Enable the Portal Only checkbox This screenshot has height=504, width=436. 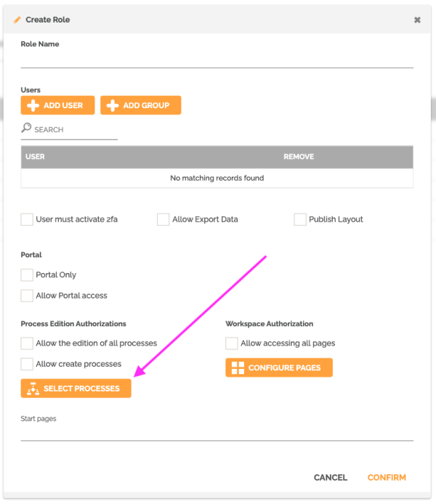coord(27,275)
